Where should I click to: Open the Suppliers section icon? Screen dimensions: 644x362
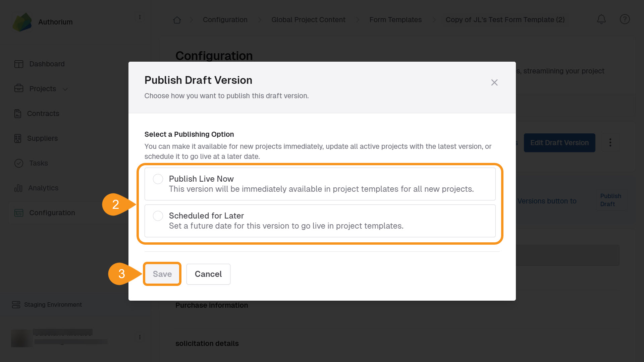click(18, 138)
